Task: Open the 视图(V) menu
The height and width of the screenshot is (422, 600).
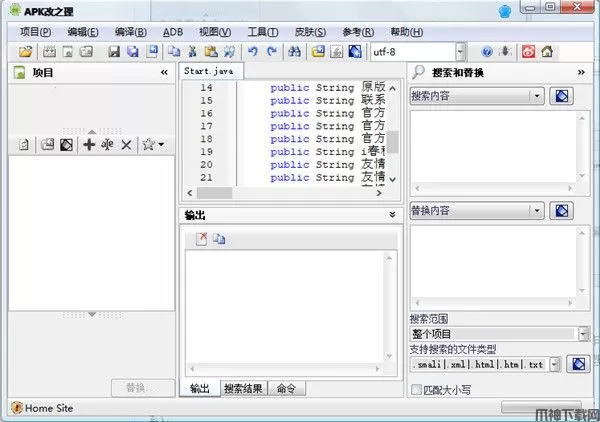Action: tap(215, 32)
